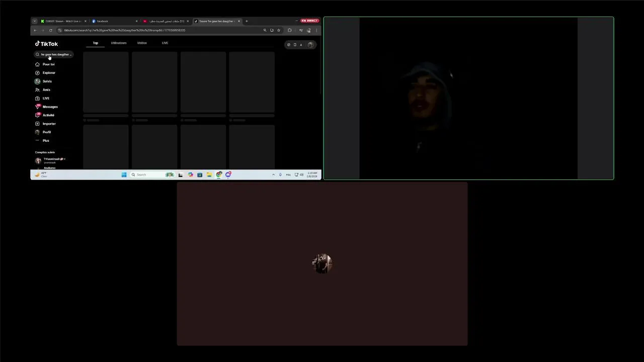Open Profil in the sidebar
Screen dimensions: 644x362
(x=43, y=132)
